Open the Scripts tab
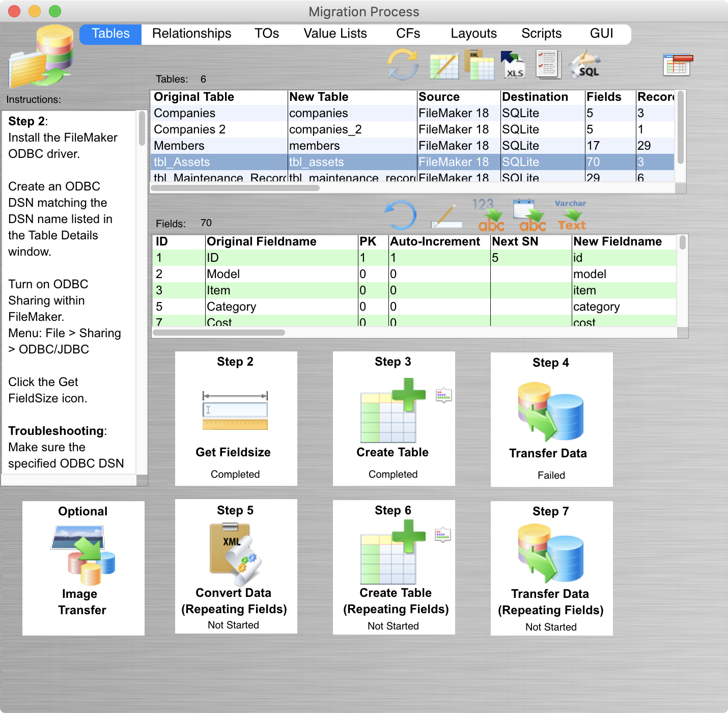This screenshot has width=728, height=713. click(541, 34)
